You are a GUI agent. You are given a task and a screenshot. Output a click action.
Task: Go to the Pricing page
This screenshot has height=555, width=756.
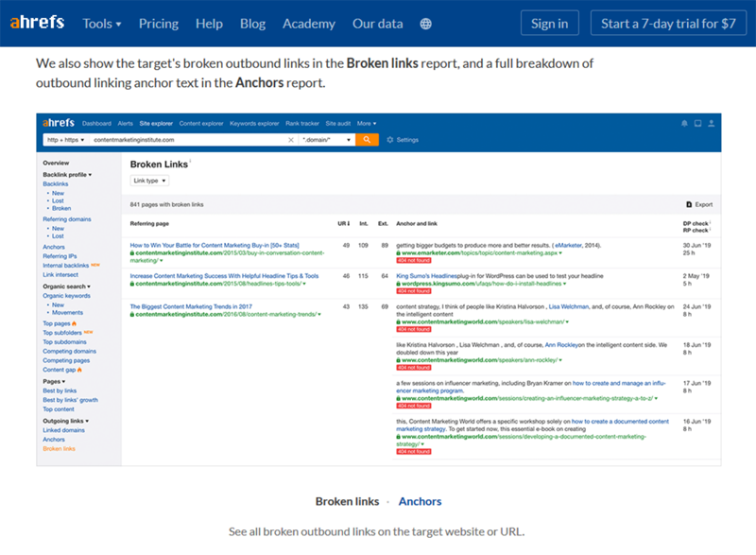coord(159,24)
